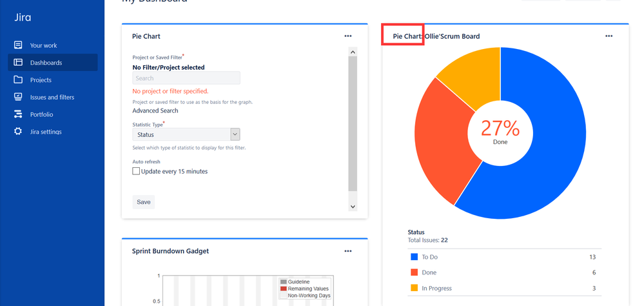The width and height of the screenshot is (644, 306).
Task: Open Jira settings
Action: tap(46, 132)
